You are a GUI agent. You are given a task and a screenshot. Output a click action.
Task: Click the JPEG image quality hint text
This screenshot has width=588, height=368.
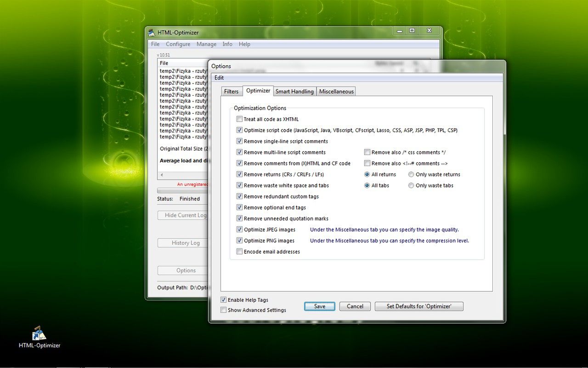[384, 230]
